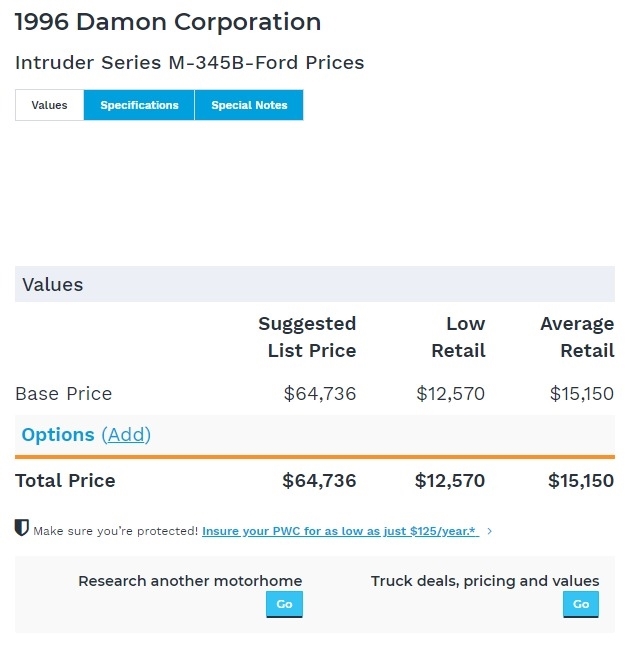Click the Suggested List Price column header
Viewport: 625px width, 672px height.
tap(307, 337)
